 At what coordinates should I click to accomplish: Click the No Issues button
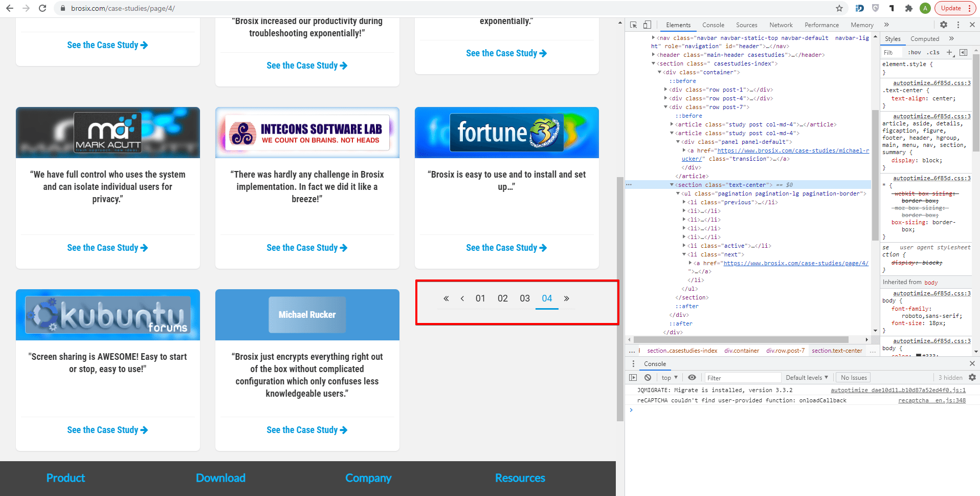(x=854, y=377)
